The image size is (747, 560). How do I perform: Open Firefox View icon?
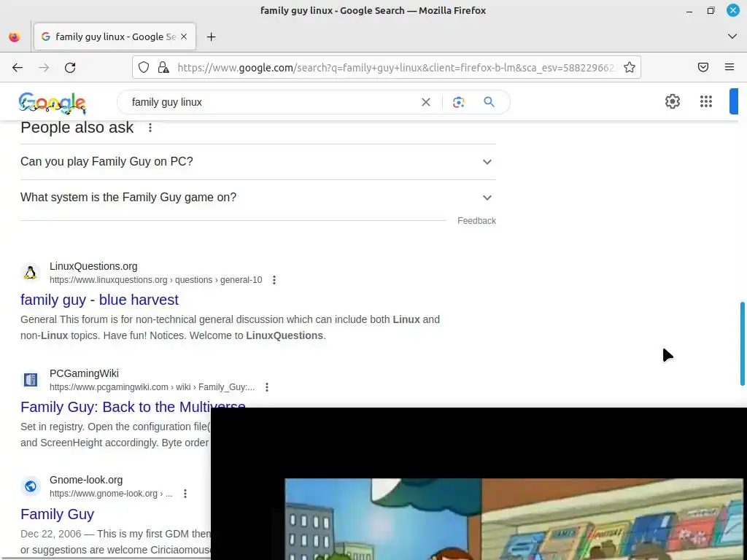pos(15,36)
